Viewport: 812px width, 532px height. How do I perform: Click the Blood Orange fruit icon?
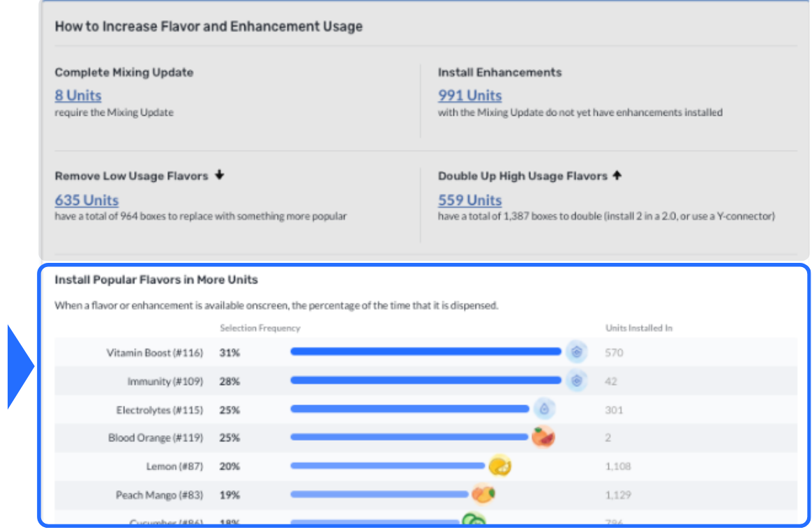point(543,437)
